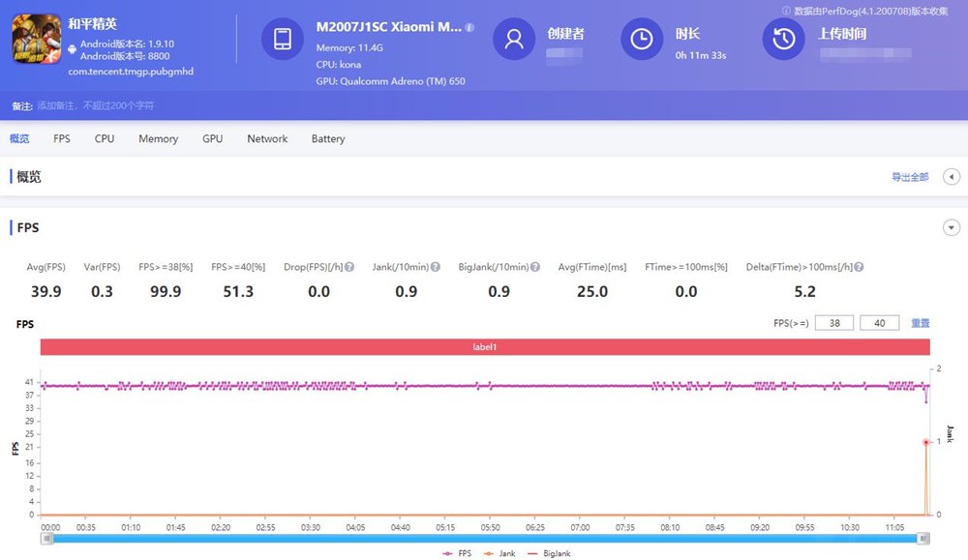Toggle Jank series in chart legend
The image size is (968, 560).
point(499,554)
